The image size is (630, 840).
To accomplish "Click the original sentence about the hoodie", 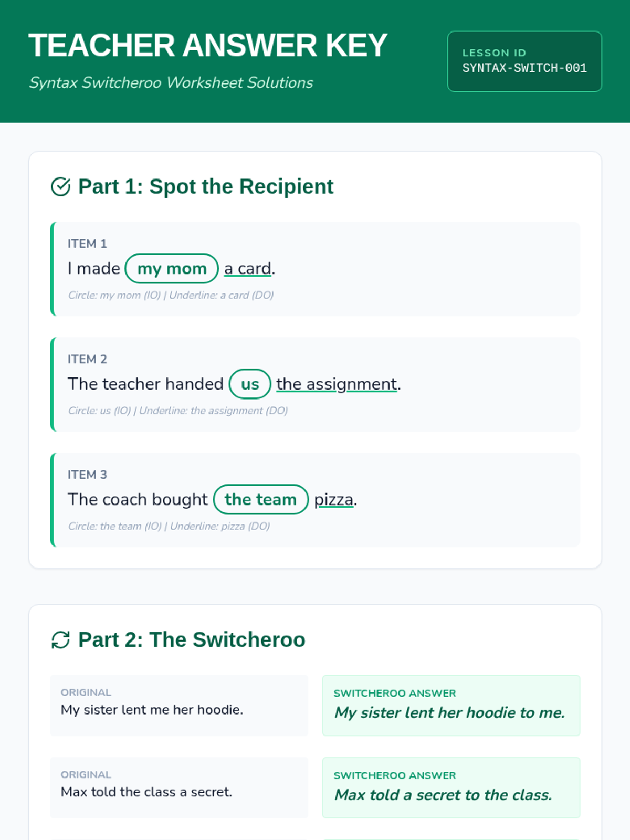I will 152,710.
